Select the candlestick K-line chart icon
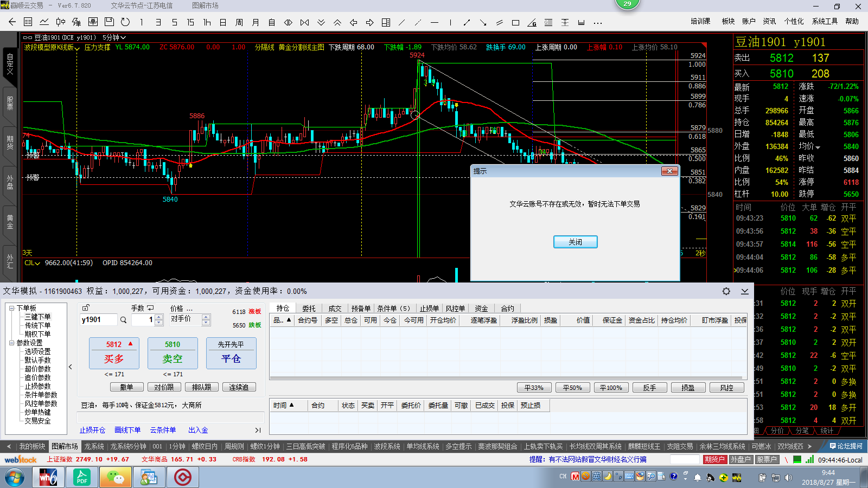 [x=61, y=22]
